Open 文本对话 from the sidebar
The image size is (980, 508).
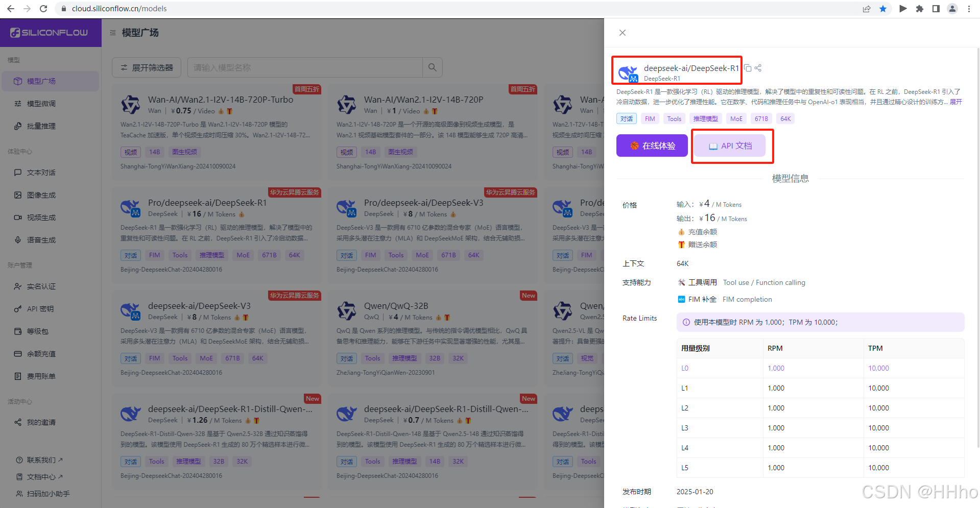pyautogui.click(x=40, y=173)
